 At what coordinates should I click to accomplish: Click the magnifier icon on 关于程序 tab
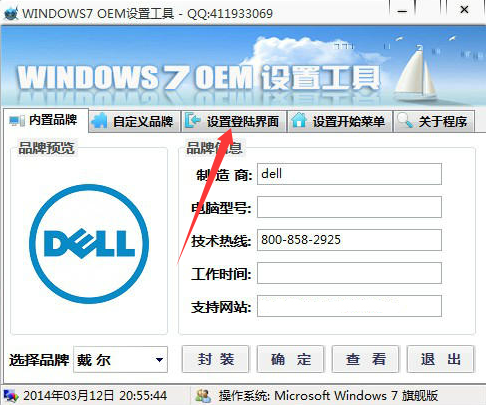[405, 121]
